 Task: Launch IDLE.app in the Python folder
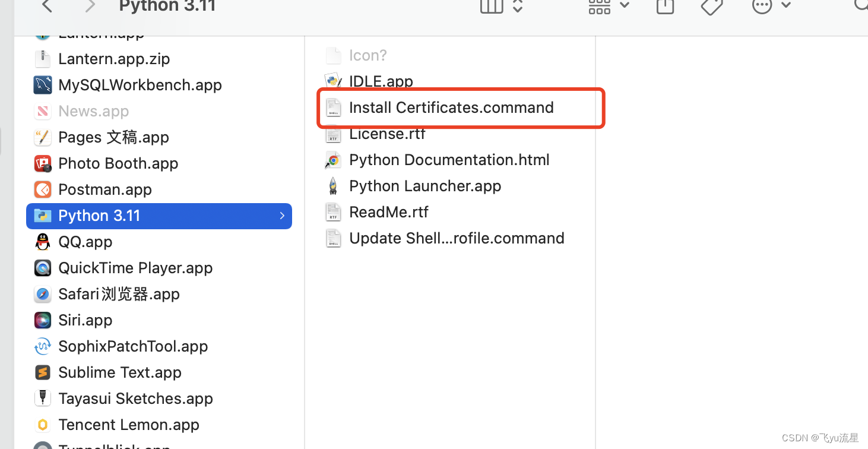pyautogui.click(x=381, y=81)
